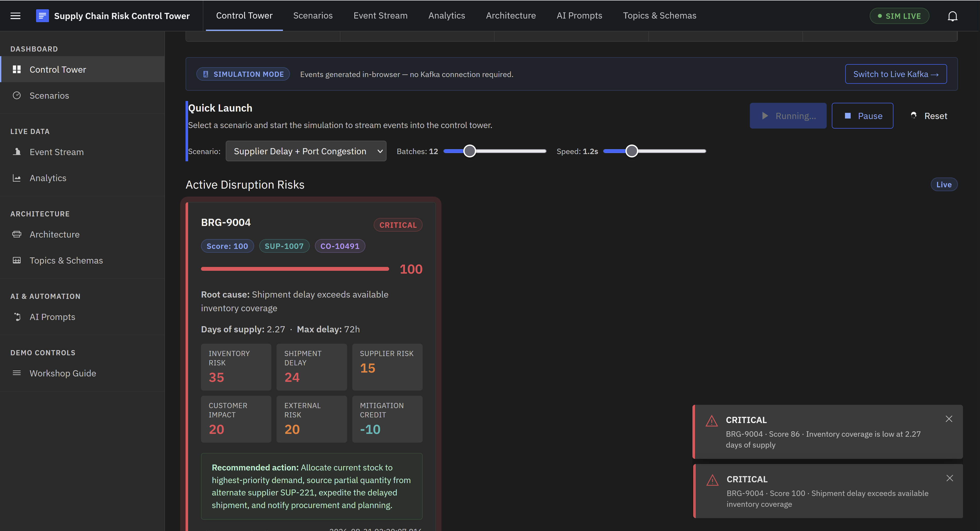
Task: Open the Scenario dropdown selector
Action: point(306,151)
